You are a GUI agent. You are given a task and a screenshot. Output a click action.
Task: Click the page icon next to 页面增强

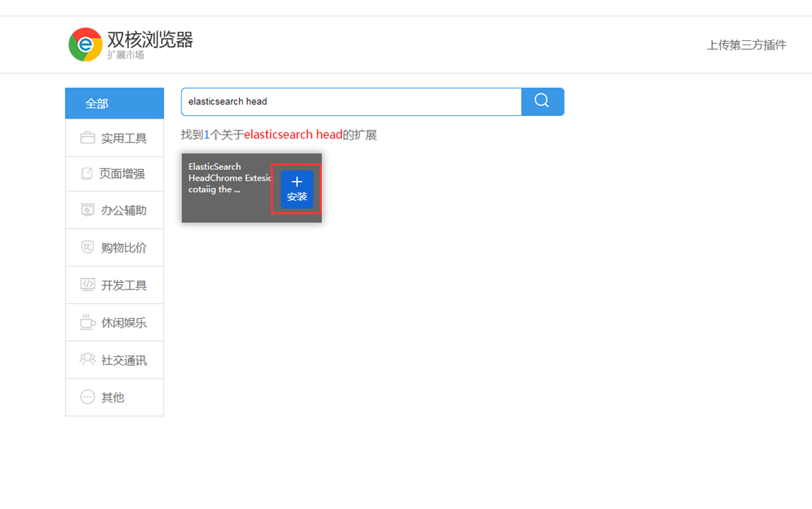(87, 174)
